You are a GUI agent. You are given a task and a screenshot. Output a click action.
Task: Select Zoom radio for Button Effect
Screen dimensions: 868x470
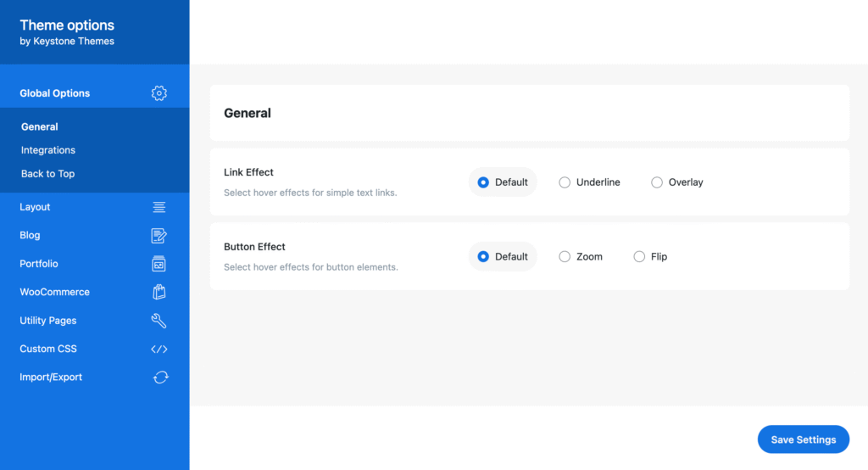[x=565, y=257]
